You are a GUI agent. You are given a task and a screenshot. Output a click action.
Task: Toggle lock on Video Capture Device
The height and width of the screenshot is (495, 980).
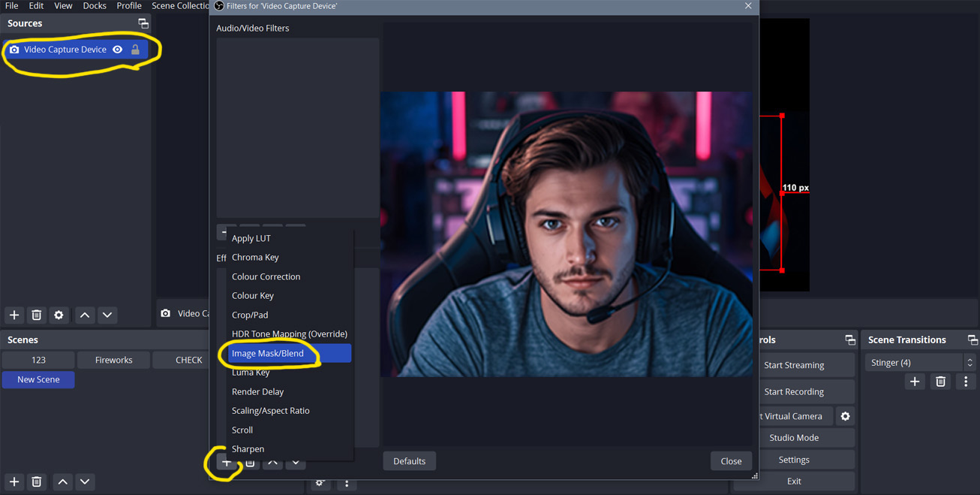(135, 50)
